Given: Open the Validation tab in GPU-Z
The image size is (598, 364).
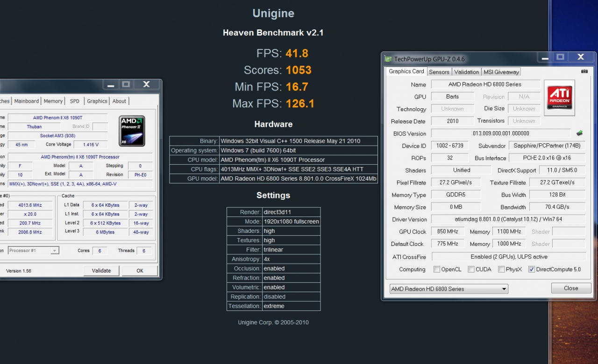Looking at the screenshot, I should [467, 72].
